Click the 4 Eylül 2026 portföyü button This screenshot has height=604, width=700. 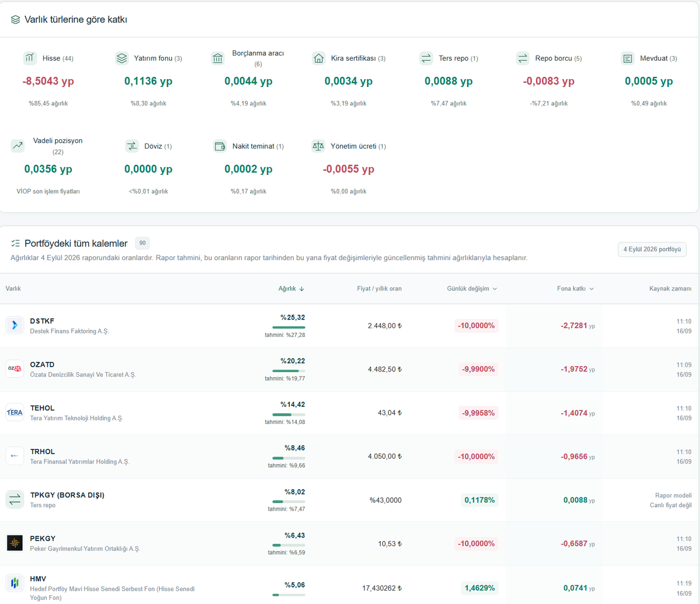pyautogui.click(x=652, y=250)
